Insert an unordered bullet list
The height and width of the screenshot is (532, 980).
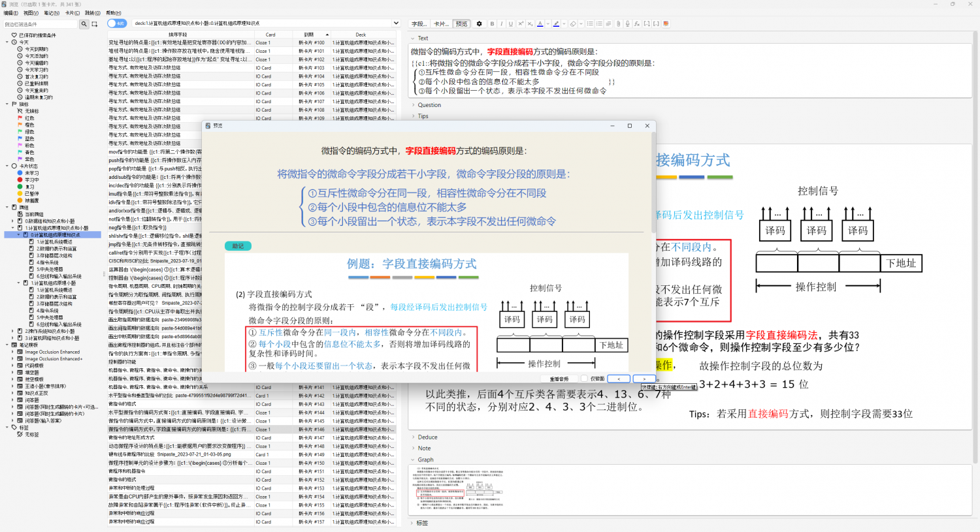click(x=590, y=23)
